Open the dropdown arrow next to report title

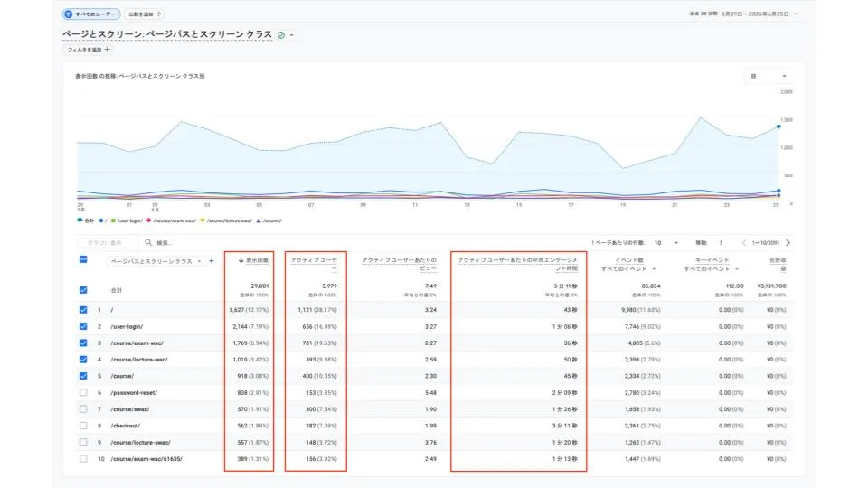click(292, 35)
